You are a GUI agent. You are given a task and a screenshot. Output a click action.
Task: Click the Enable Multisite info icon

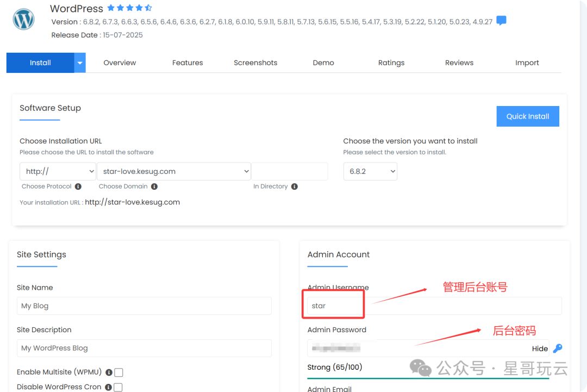pos(109,372)
